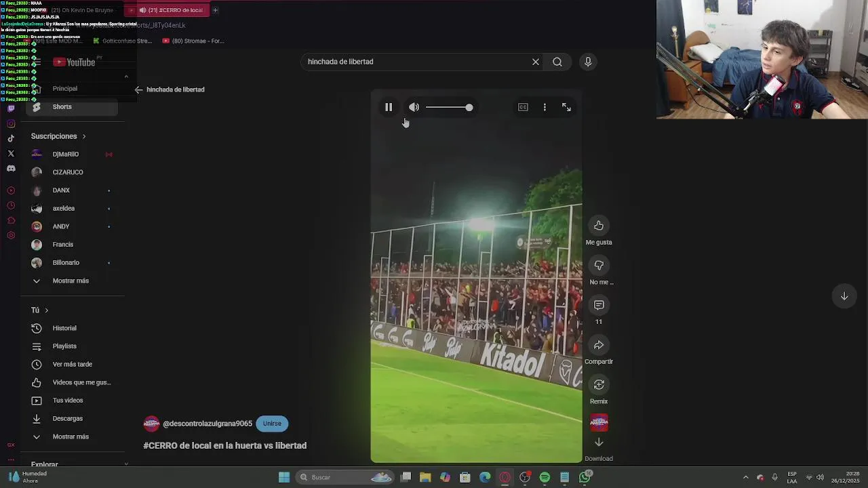868x488 pixels.
Task: Open the Stromae bookmark
Action: coord(193,41)
